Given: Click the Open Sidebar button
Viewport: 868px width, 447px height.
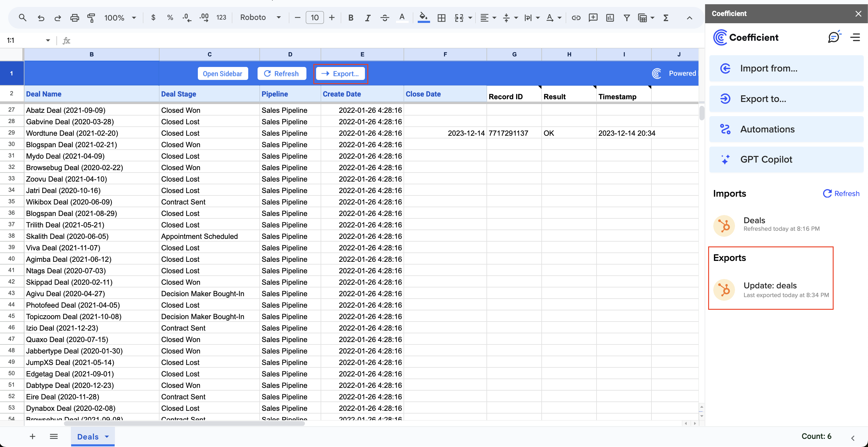Looking at the screenshot, I should [223, 74].
